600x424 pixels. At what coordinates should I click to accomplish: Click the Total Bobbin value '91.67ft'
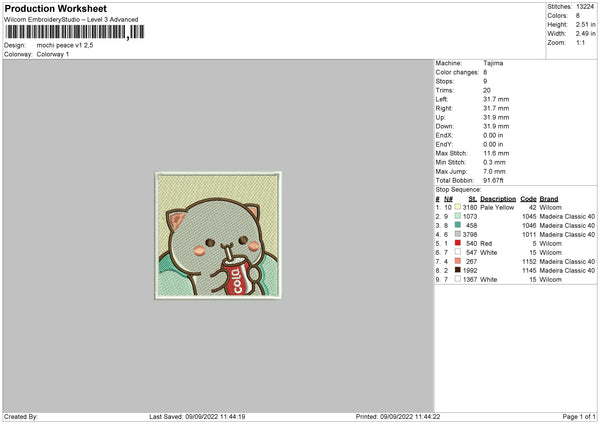point(493,180)
